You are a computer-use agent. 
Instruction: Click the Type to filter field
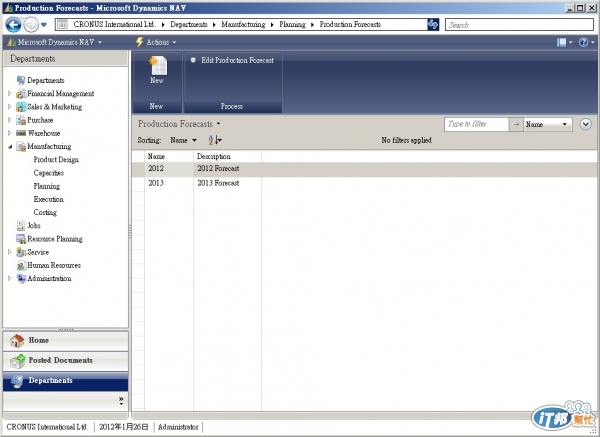click(476, 124)
